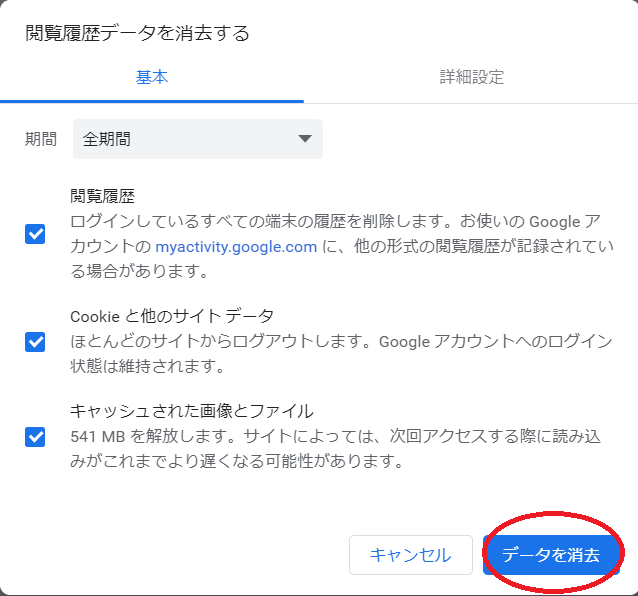Image resolution: width=638 pixels, height=596 pixels.
Task: Click the ほとんどのサイトからログアウトします description
Action: 341,354
